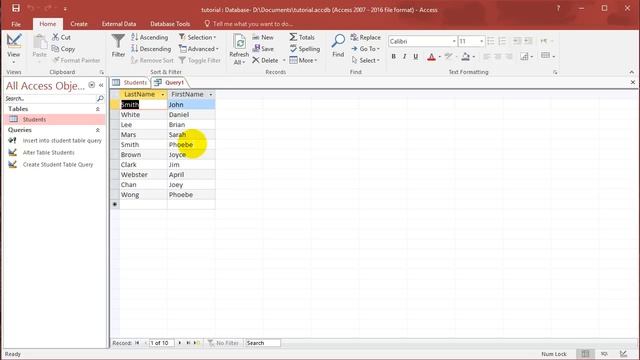Open the File menu
The image size is (640, 360).
[x=16, y=24]
